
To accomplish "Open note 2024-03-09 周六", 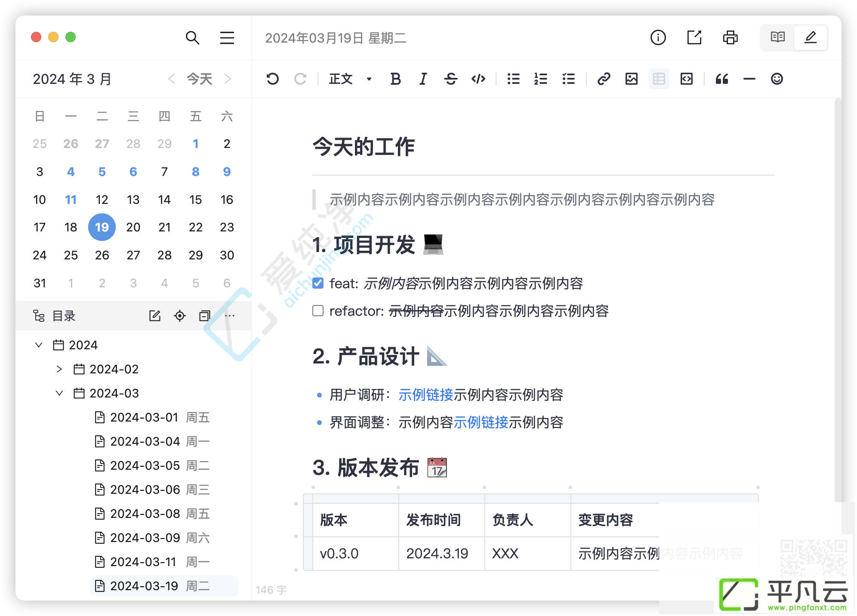I will click(x=152, y=538).
